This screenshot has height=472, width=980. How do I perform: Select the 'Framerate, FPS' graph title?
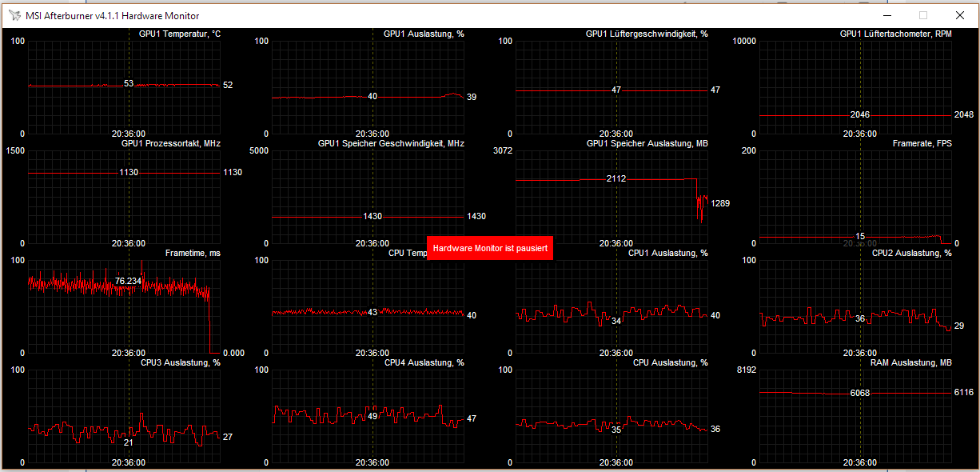click(x=922, y=143)
